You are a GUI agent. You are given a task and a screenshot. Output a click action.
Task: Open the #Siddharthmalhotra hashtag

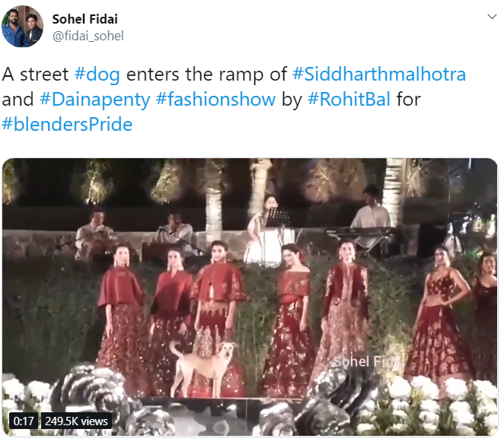point(379,75)
